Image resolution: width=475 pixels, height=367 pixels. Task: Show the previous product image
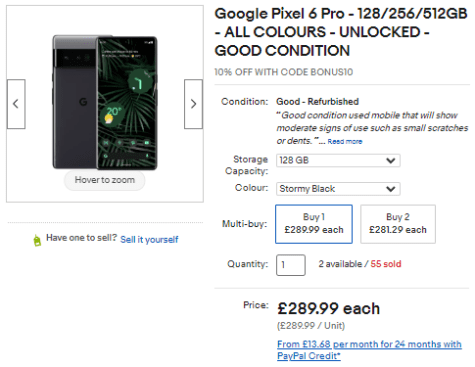[x=16, y=104]
